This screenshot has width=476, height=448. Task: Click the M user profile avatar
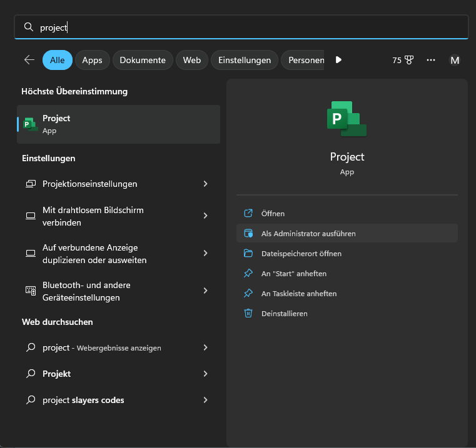point(455,60)
